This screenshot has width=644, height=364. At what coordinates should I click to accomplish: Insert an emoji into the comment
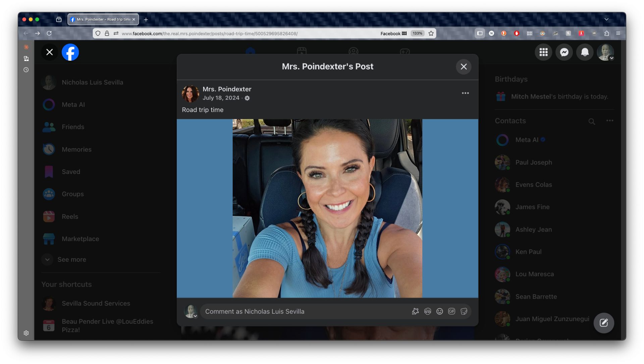pos(439,311)
